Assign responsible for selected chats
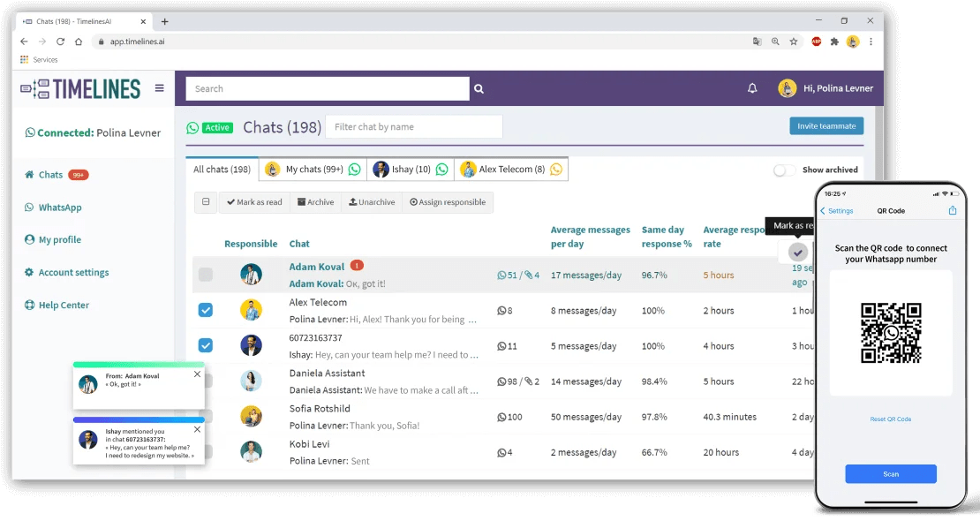The height and width of the screenshot is (521, 980). pos(448,201)
